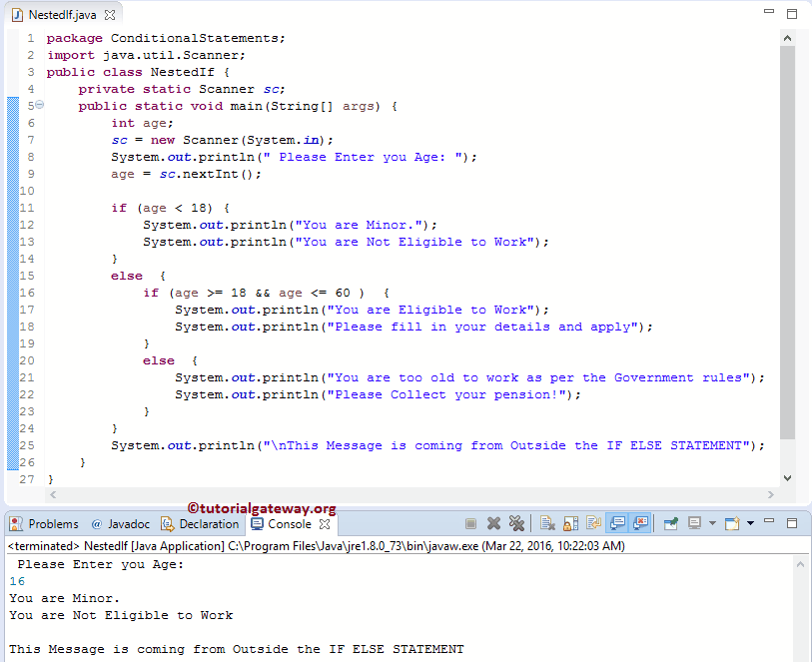Image resolution: width=812 pixels, height=662 pixels.
Task: Click the Word Wrap icon in the Console toolbar
Action: tap(594, 522)
